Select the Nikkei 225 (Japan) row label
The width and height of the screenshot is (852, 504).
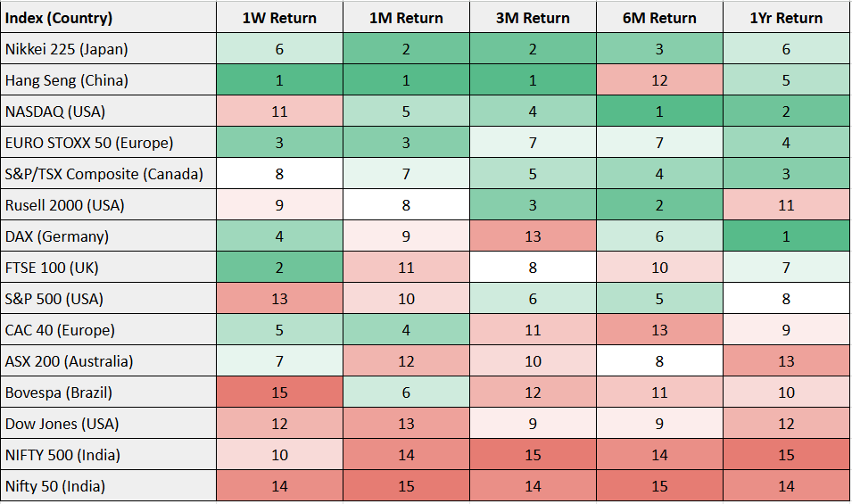point(109,49)
